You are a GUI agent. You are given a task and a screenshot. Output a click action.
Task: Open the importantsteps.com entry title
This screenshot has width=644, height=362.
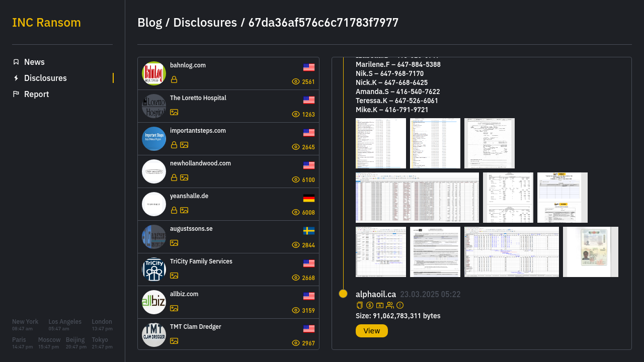198,131
